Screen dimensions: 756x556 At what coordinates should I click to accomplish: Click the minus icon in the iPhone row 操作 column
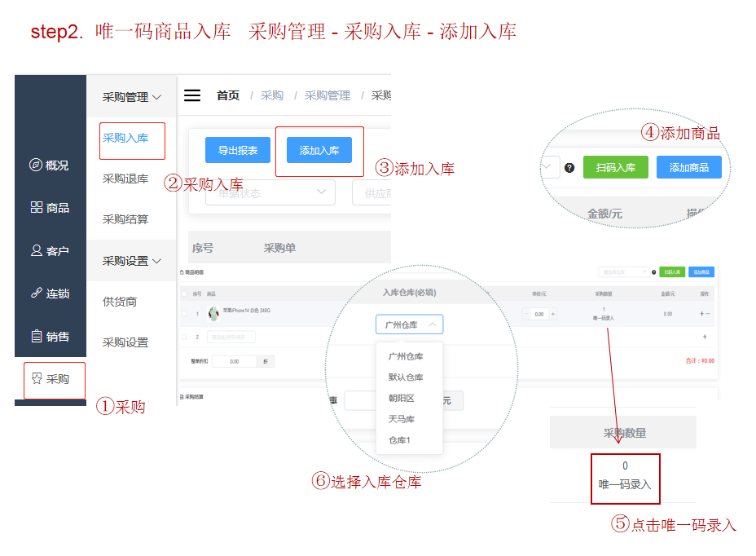(x=708, y=314)
